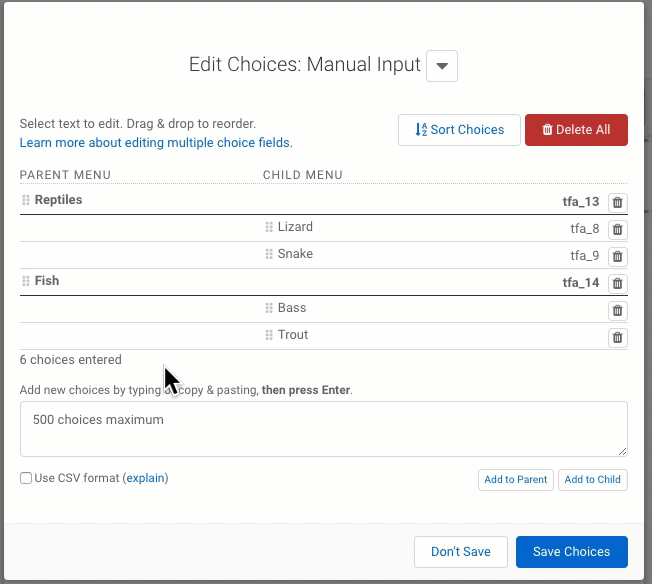Image resolution: width=652 pixels, height=584 pixels.
Task: Click the trash icon for Lizard
Action: point(617,230)
